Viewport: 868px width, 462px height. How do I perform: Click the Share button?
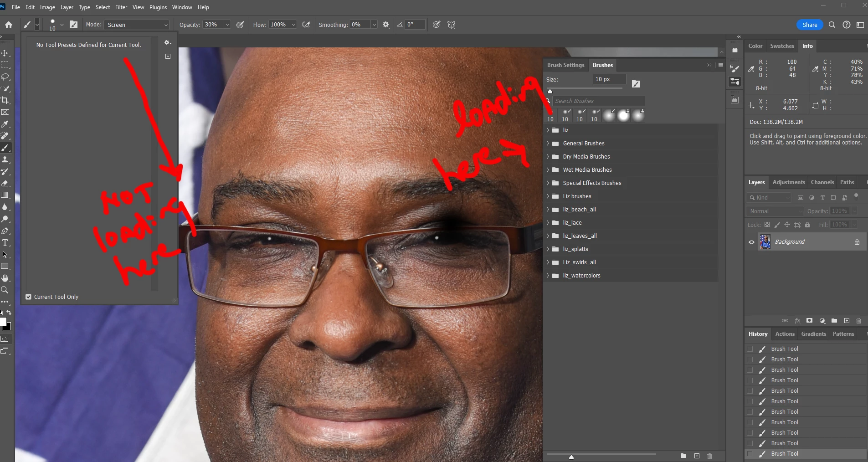(810, 25)
